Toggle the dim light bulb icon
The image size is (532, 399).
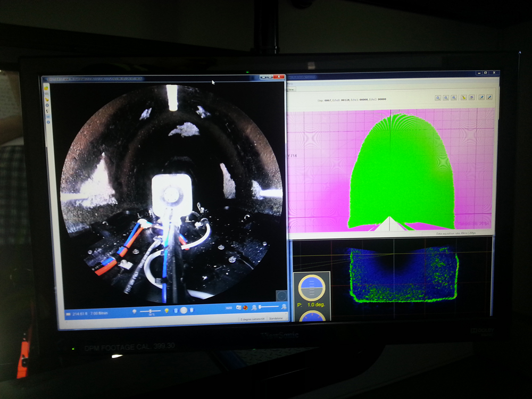135,310
